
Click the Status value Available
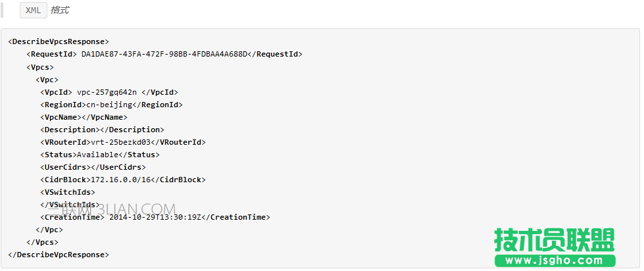point(99,155)
